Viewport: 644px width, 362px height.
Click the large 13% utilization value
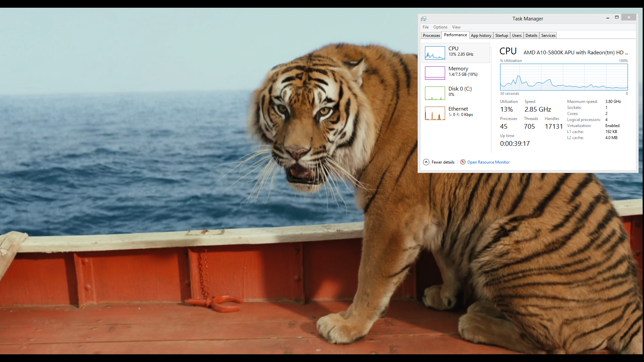(x=506, y=110)
